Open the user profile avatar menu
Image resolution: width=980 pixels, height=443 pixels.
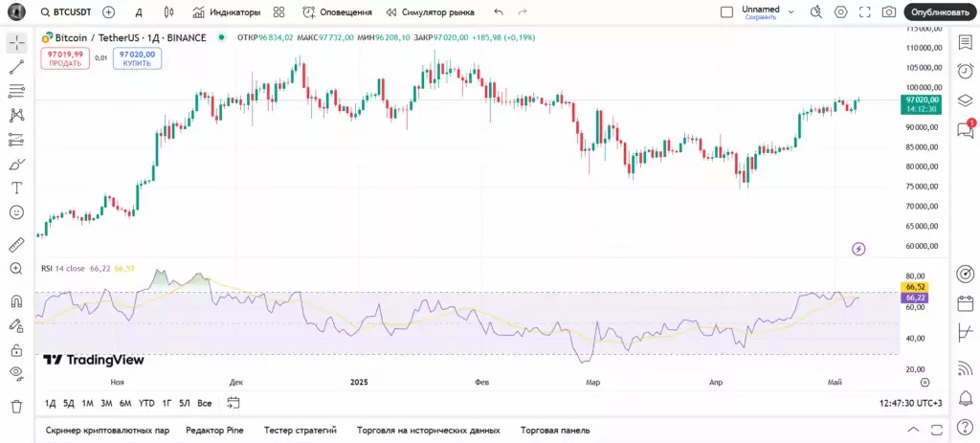tap(15, 11)
